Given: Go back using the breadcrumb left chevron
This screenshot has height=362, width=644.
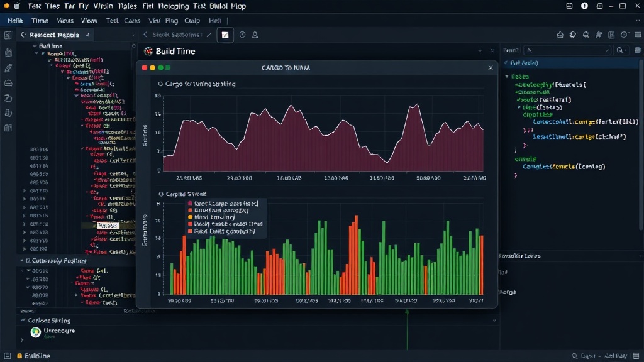Looking at the screenshot, I should [145, 35].
